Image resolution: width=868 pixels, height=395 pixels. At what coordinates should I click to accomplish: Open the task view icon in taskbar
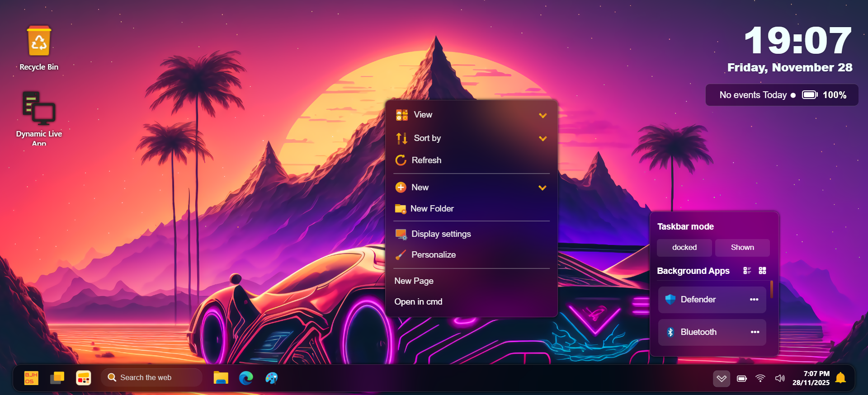[x=57, y=378]
